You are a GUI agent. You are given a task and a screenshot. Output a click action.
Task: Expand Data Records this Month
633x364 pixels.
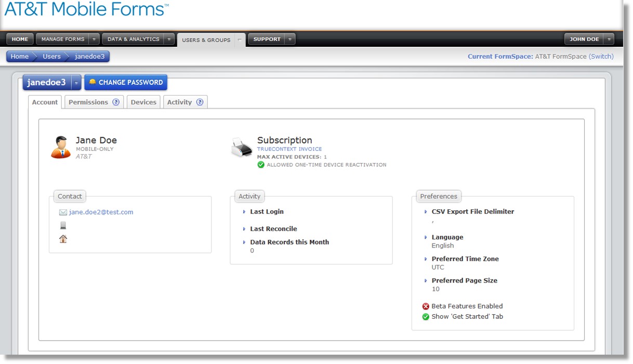[x=244, y=242]
